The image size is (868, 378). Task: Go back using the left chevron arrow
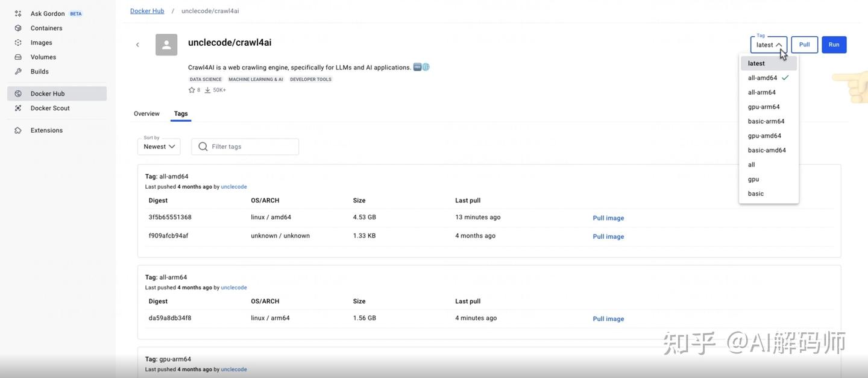pos(137,45)
